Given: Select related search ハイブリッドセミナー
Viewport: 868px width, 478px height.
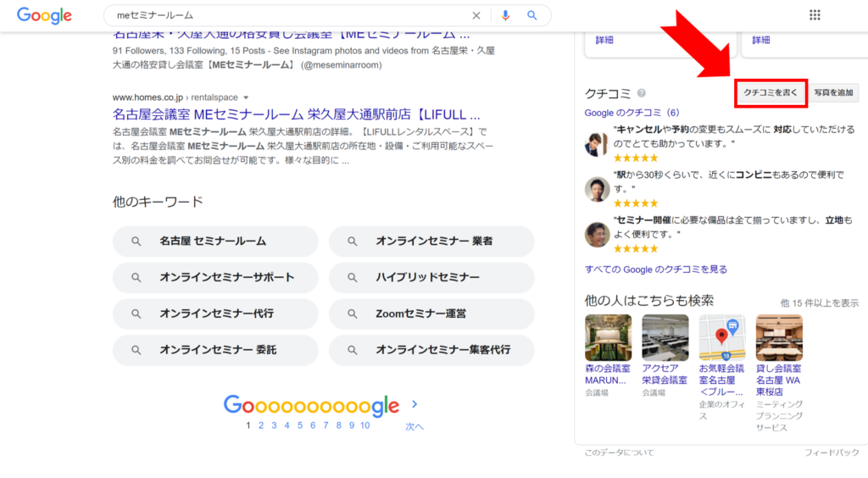Looking at the screenshot, I should click(431, 278).
